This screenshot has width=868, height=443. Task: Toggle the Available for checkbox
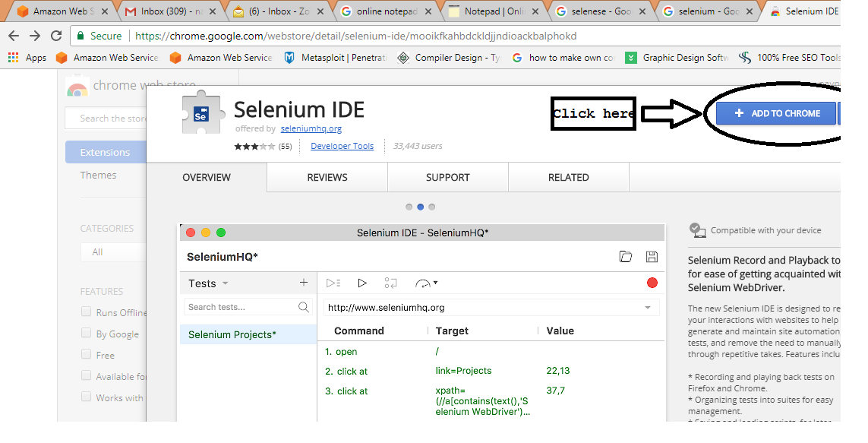pos(86,375)
